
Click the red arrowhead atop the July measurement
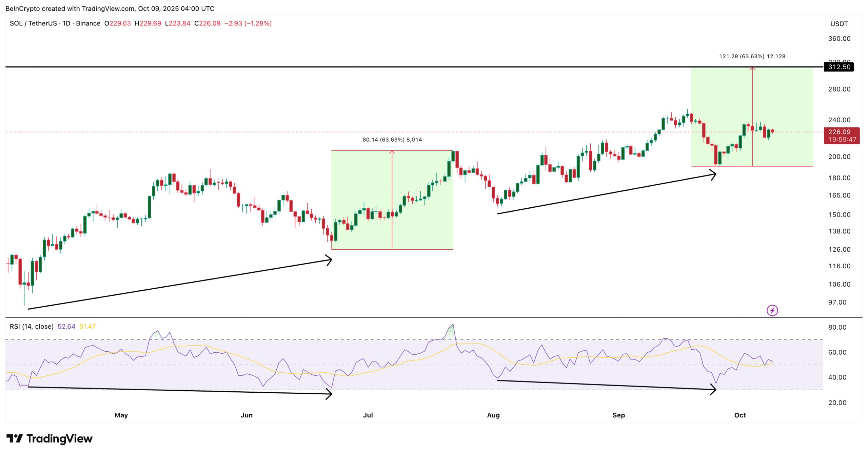pyautogui.click(x=392, y=152)
